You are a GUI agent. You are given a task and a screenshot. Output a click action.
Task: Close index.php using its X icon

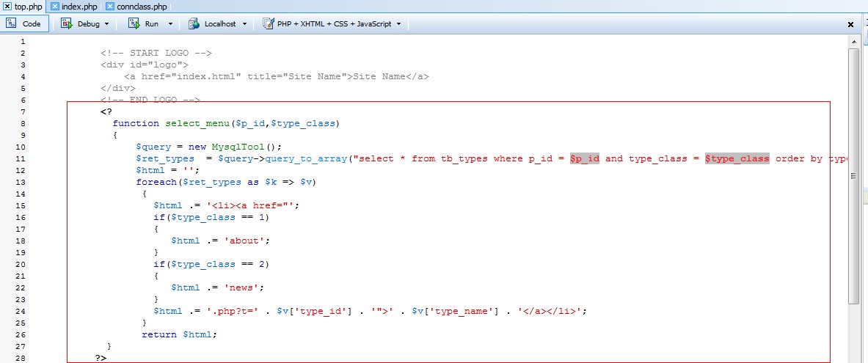pyautogui.click(x=55, y=7)
